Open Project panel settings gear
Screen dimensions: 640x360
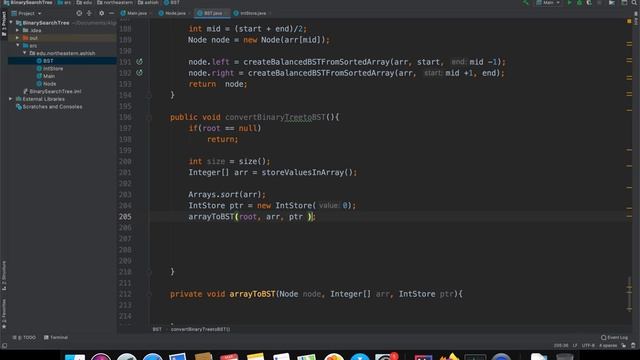pyautogui.click(x=101, y=13)
